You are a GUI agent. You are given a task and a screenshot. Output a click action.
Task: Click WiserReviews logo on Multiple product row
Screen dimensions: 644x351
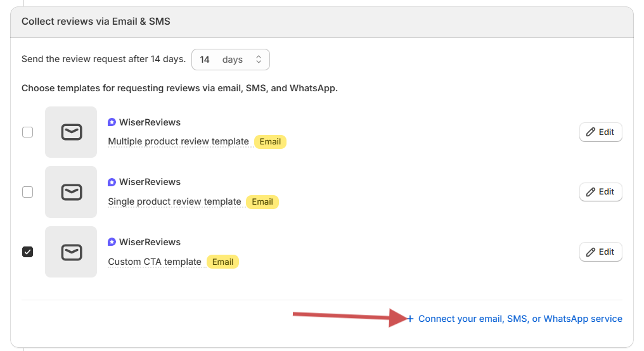tap(112, 122)
